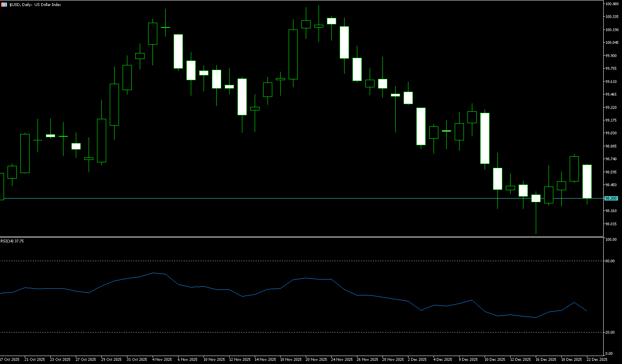This screenshot has width=622, height=364.
Task: Click the '2 Dec 2025' date label
Action: [x=417, y=360]
